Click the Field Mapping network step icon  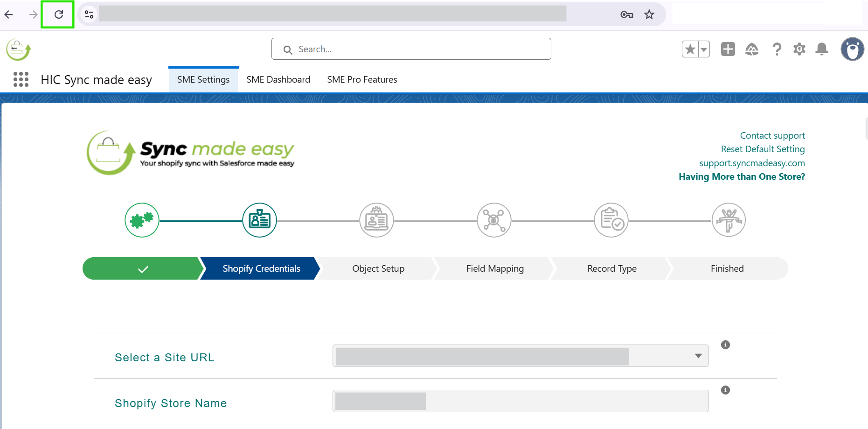click(494, 220)
